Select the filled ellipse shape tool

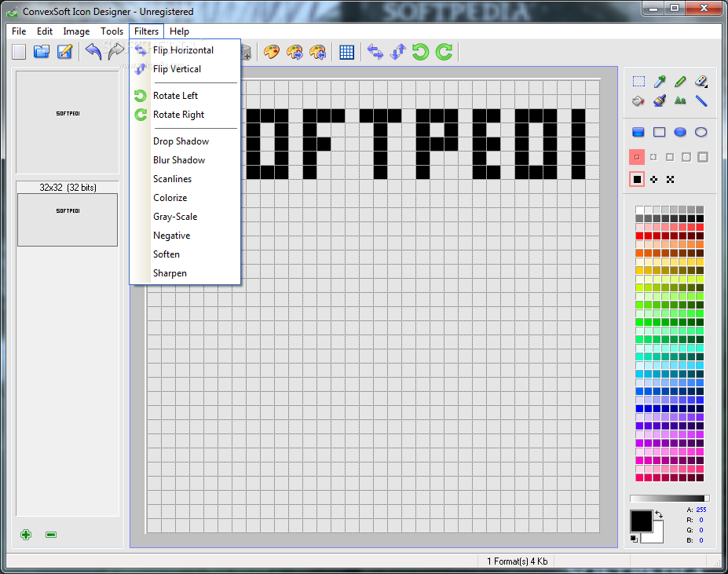tap(680, 133)
